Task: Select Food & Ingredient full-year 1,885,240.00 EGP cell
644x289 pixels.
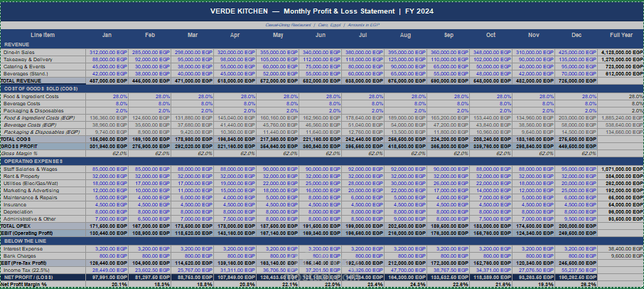Action: tap(621, 118)
